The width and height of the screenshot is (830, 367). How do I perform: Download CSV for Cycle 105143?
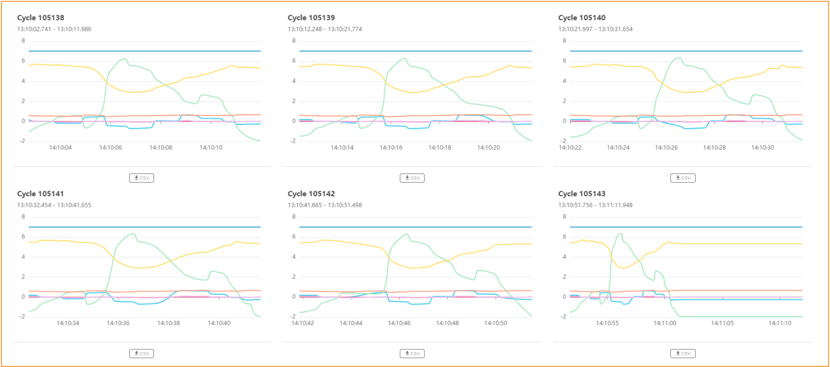point(683,353)
